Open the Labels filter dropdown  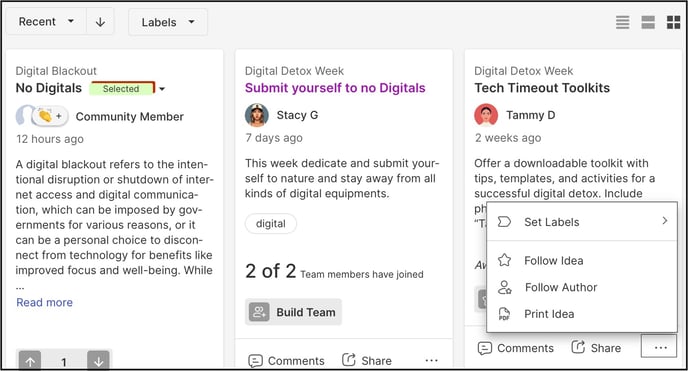(x=168, y=22)
